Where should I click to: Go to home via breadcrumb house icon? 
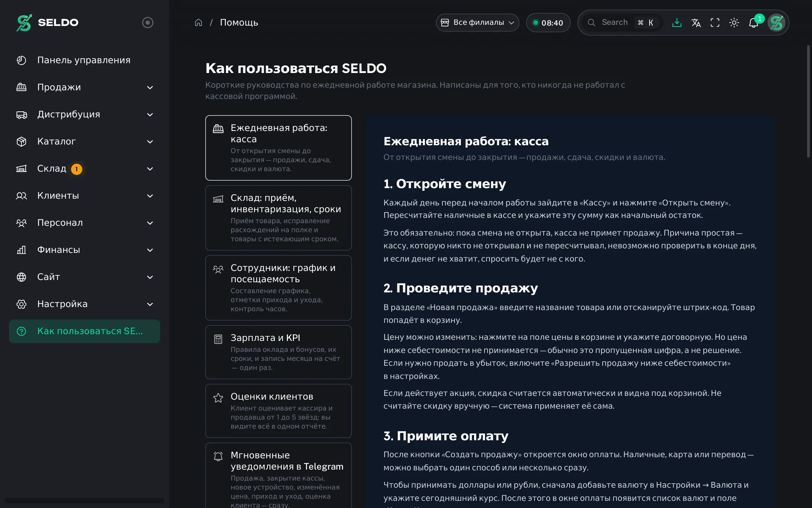198,23
